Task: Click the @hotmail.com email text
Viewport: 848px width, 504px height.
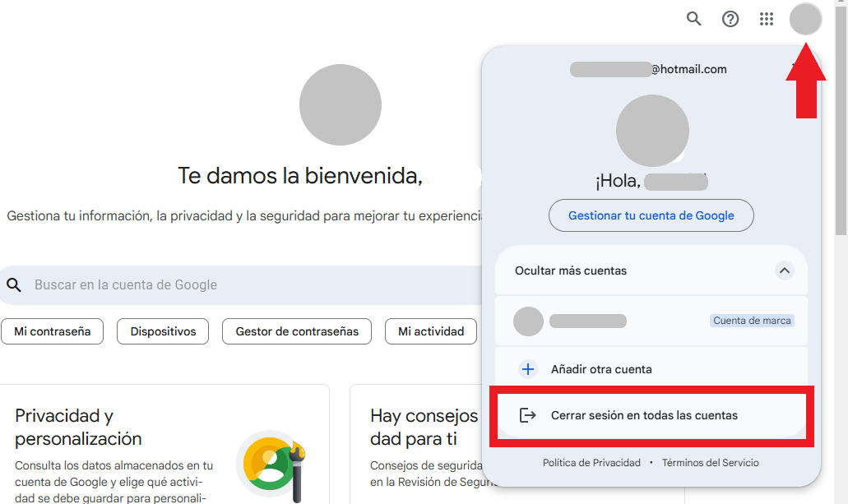Action: (688, 69)
